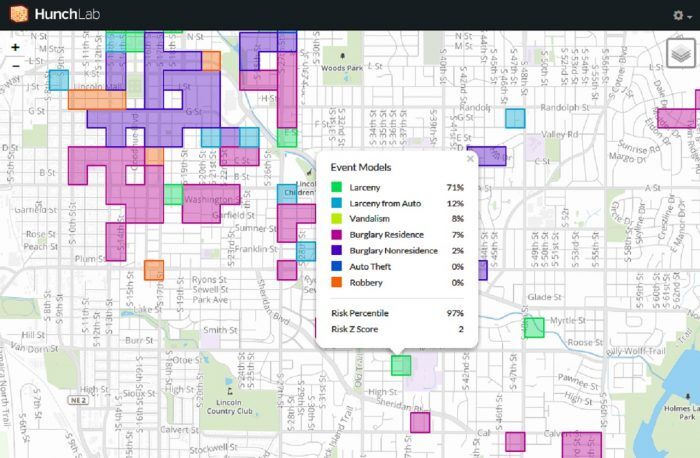This screenshot has width=700, height=458.
Task: Click the green Larceny color swatch
Action: pos(337,187)
